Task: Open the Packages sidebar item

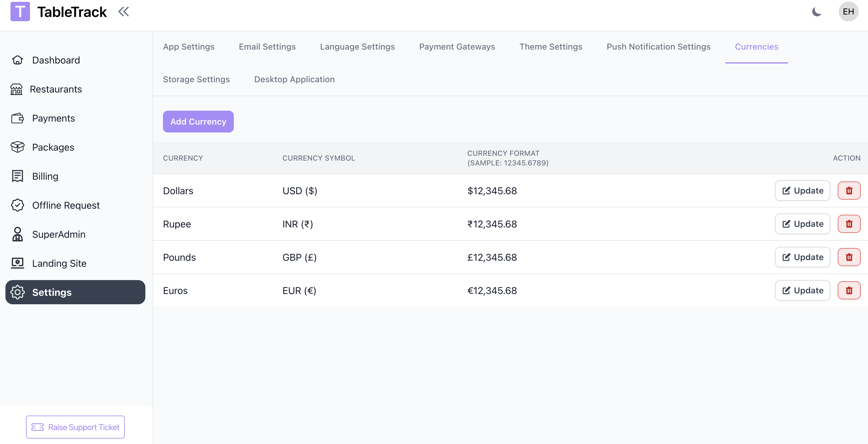Action: [x=53, y=147]
